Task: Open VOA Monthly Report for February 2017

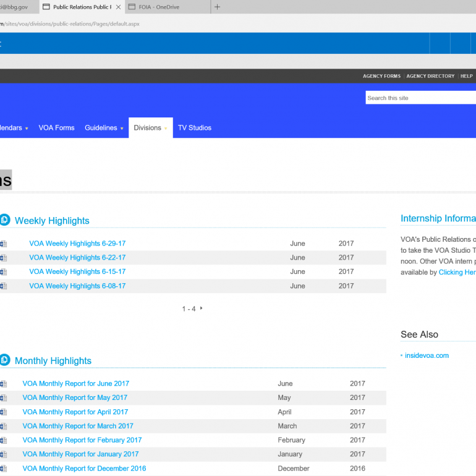Action: 82,440
